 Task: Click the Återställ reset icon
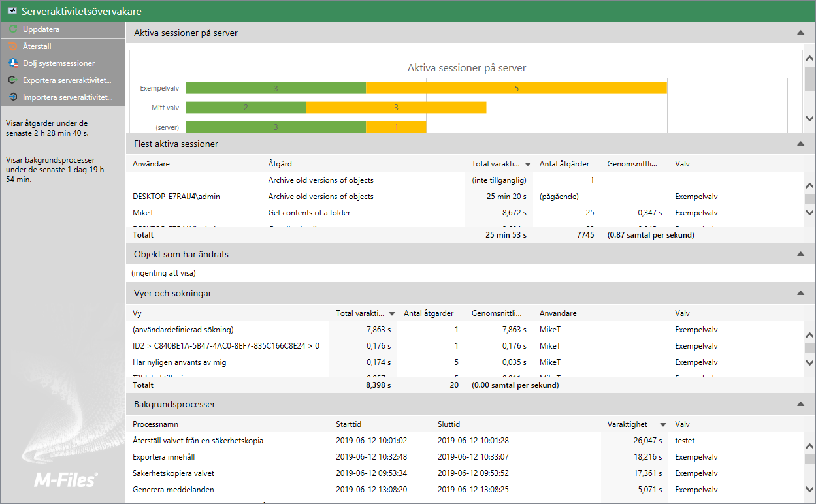[x=12, y=46]
